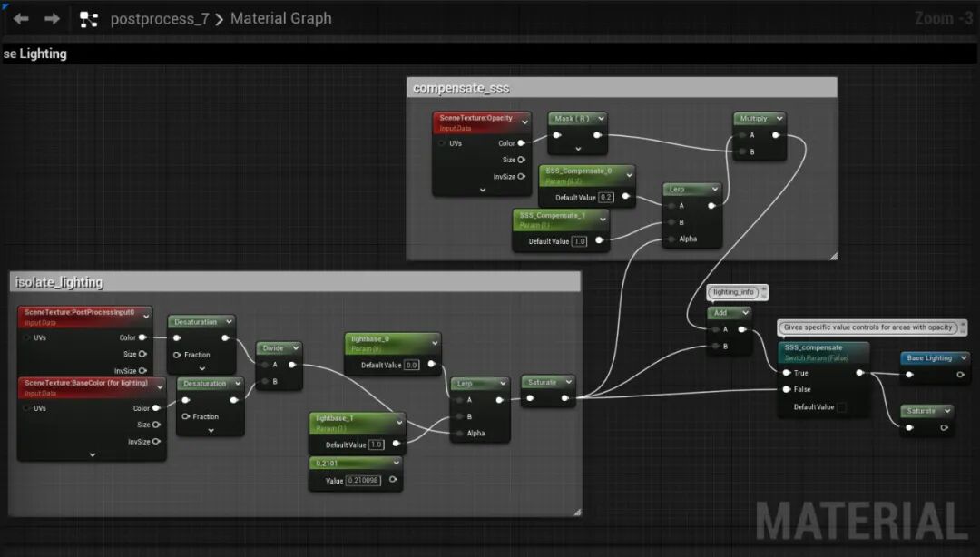The image size is (980, 557).
Task: Select the postprocess_7 breadcrumb
Action: [160, 19]
